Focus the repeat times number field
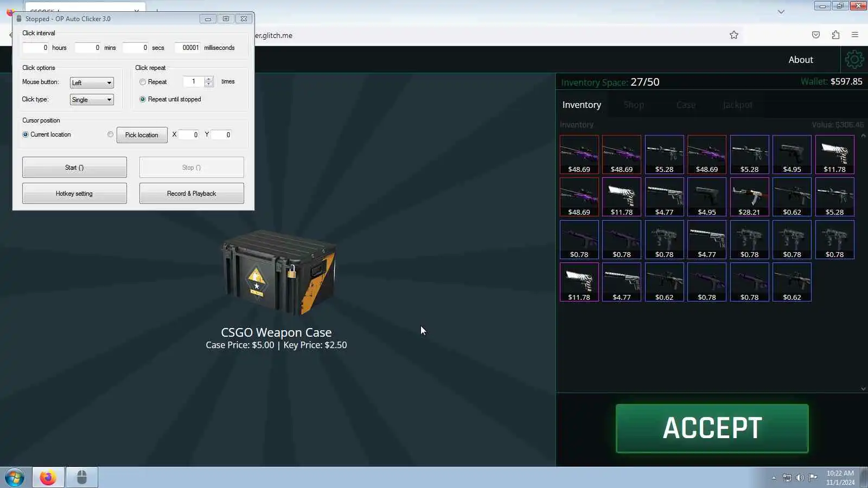Viewport: 868px width, 488px height. [194, 82]
